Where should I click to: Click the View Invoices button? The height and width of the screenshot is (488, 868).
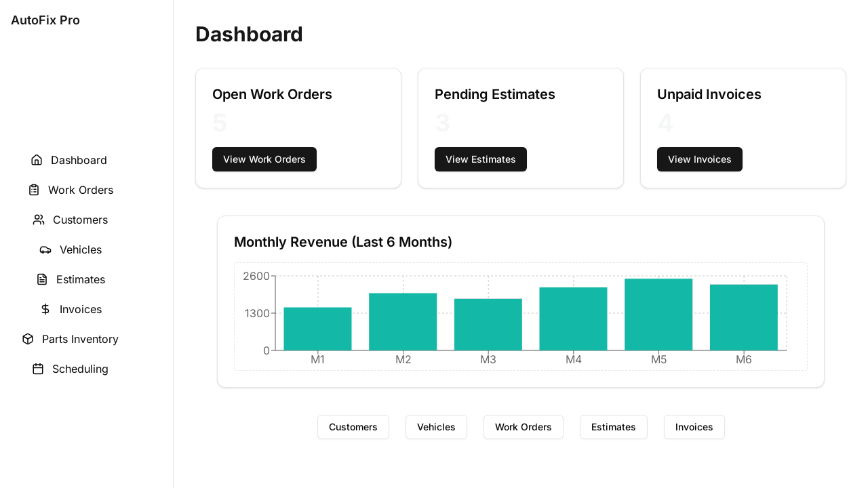tap(700, 159)
